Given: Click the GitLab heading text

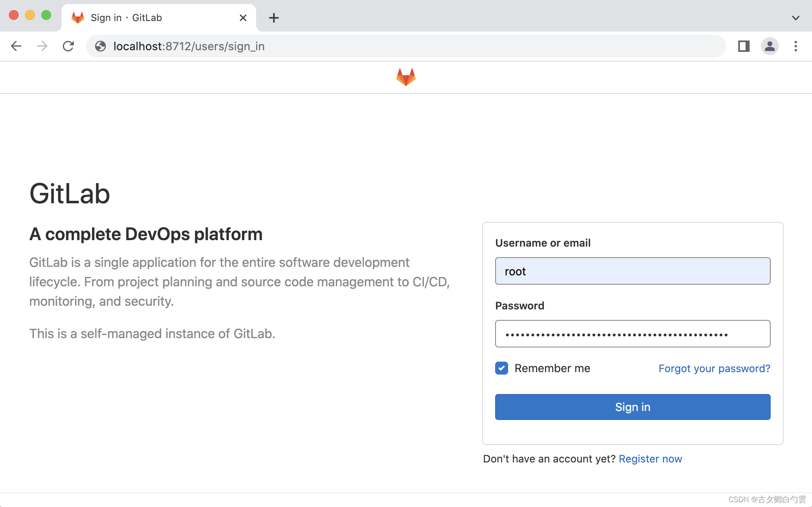Looking at the screenshot, I should 70,194.
